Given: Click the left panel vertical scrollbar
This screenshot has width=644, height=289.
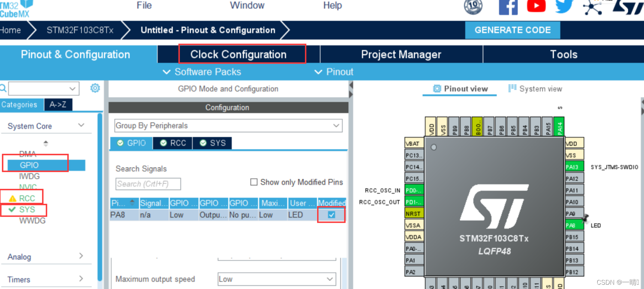Looking at the screenshot, I should [100, 197].
